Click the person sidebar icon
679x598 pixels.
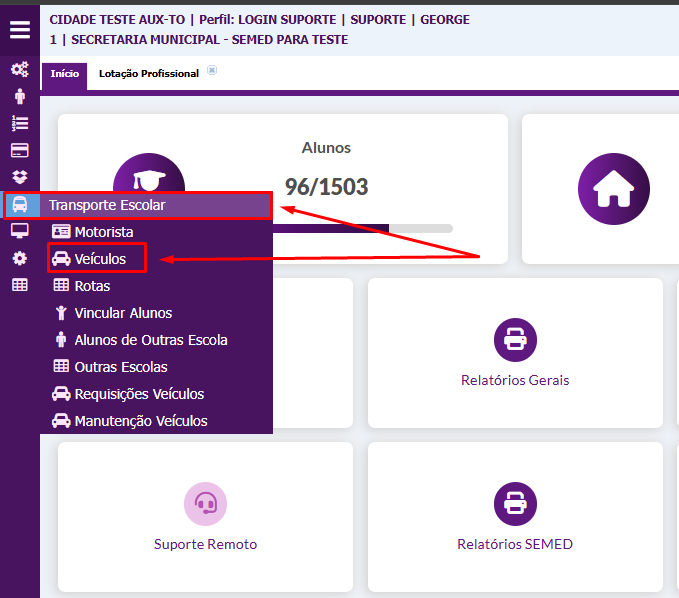(20, 97)
